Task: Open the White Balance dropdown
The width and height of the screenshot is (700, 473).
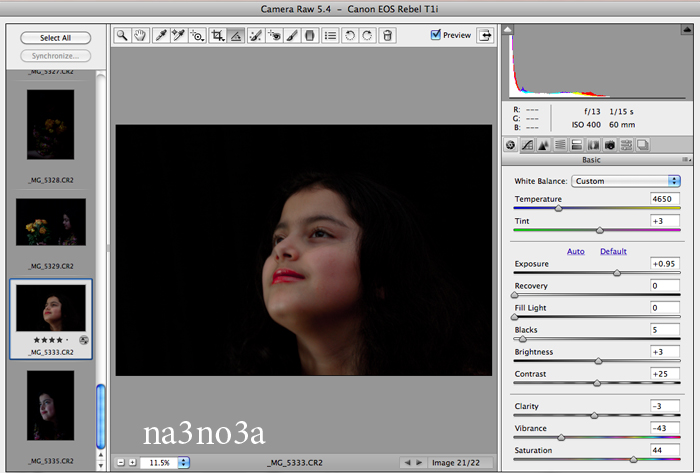Action: click(625, 181)
